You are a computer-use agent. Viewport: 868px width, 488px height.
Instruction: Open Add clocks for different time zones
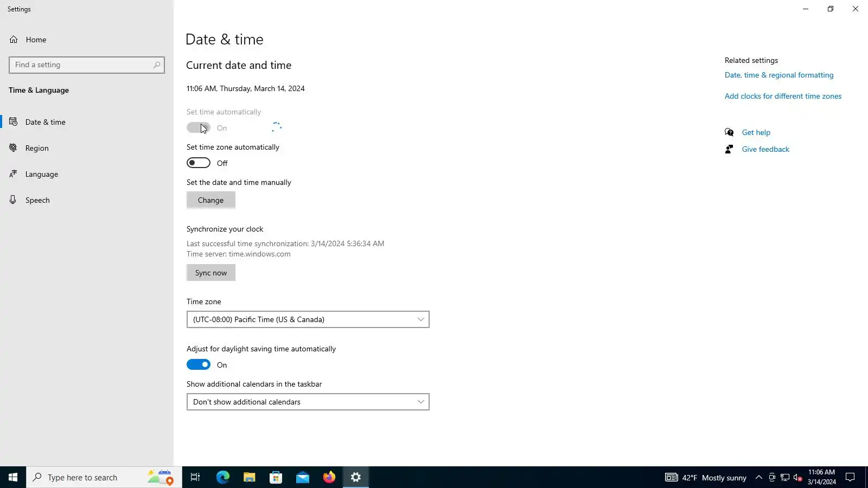coord(783,97)
